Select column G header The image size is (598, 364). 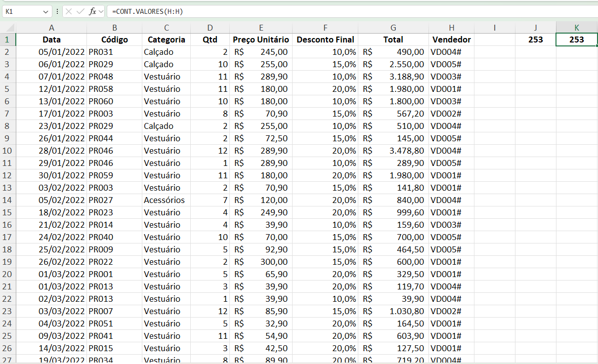point(393,28)
